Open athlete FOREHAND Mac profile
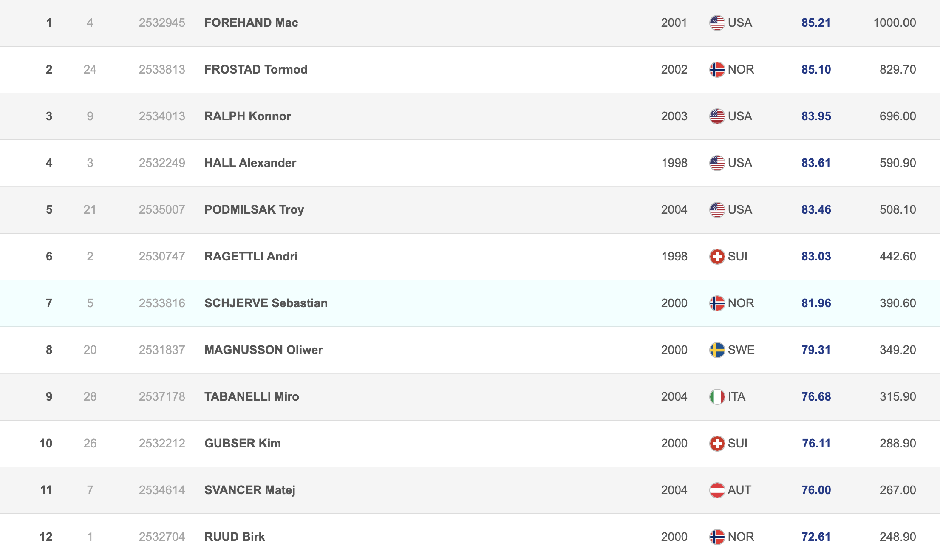 coord(251,23)
